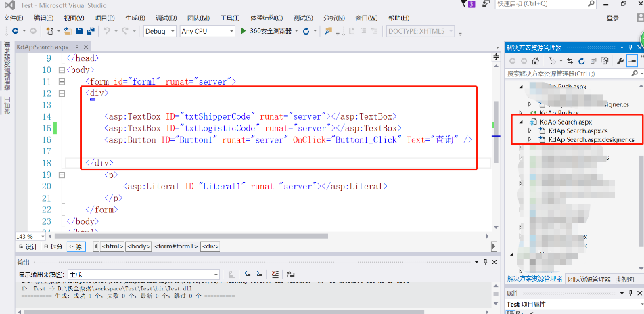Click the Redo arrow icon
The image size is (644, 314).
[125, 31]
